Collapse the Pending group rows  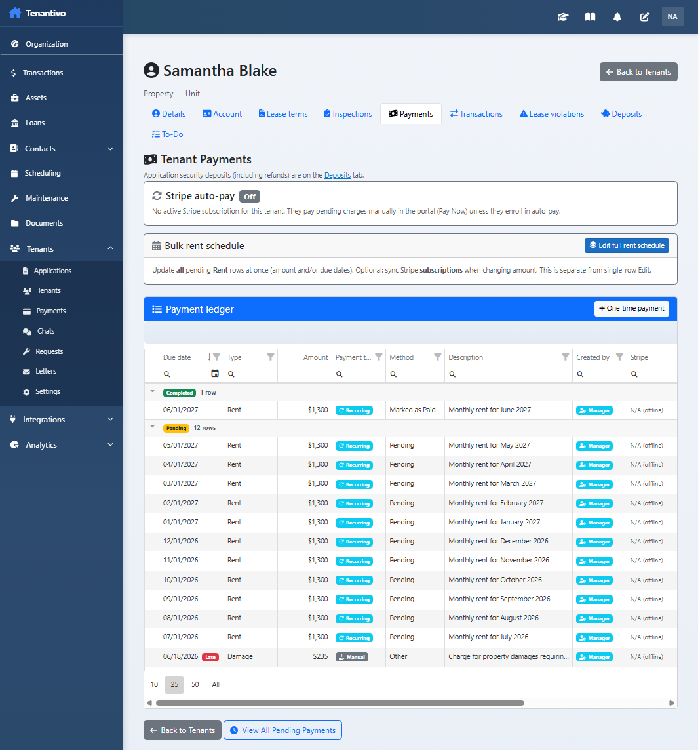coord(153,427)
